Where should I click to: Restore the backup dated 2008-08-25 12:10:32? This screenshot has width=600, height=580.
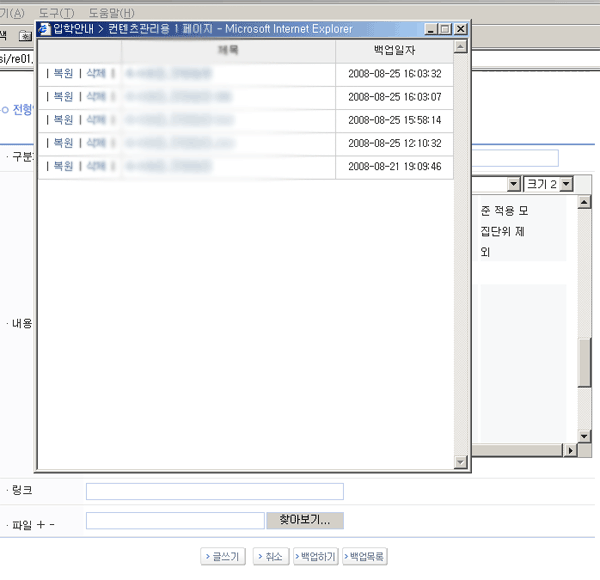click(x=63, y=143)
